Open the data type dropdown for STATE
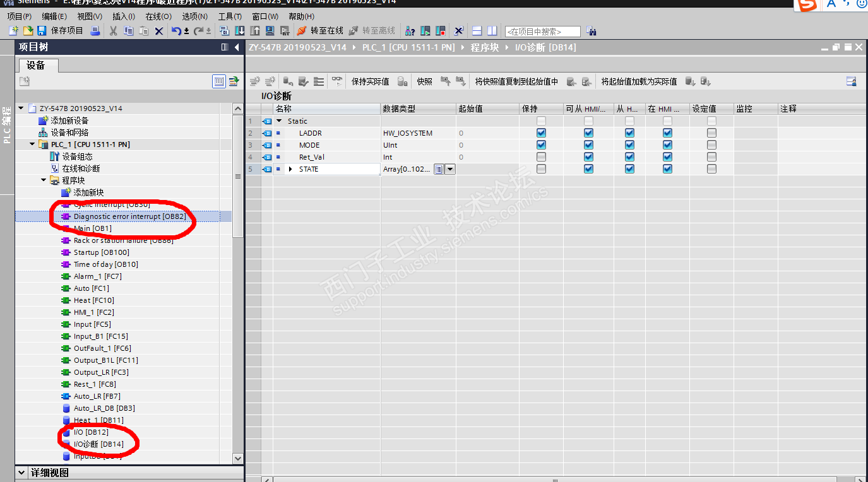This screenshot has width=868, height=482. coord(450,169)
